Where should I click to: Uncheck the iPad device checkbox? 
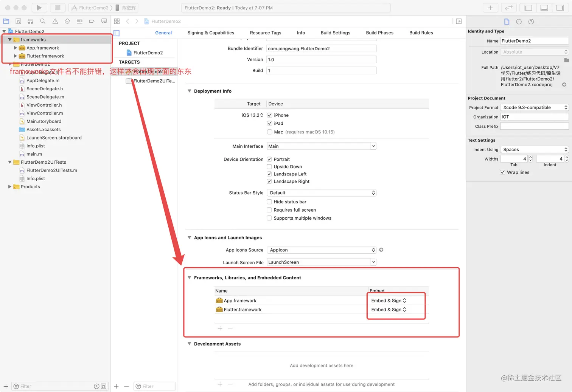tap(270, 124)
